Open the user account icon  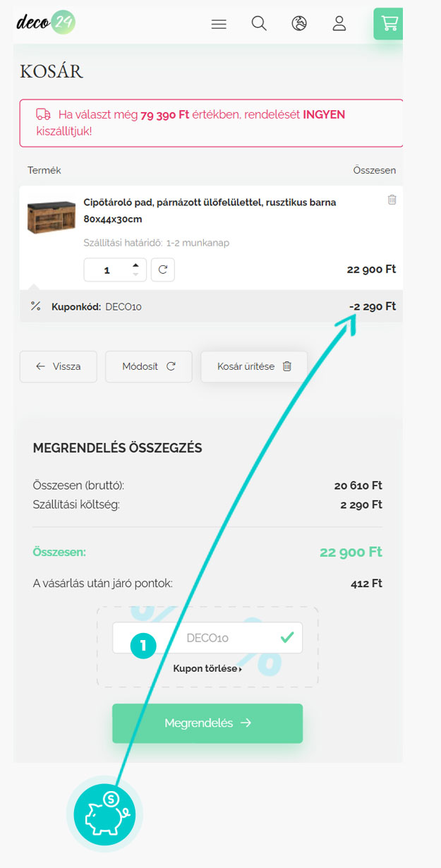339,24
